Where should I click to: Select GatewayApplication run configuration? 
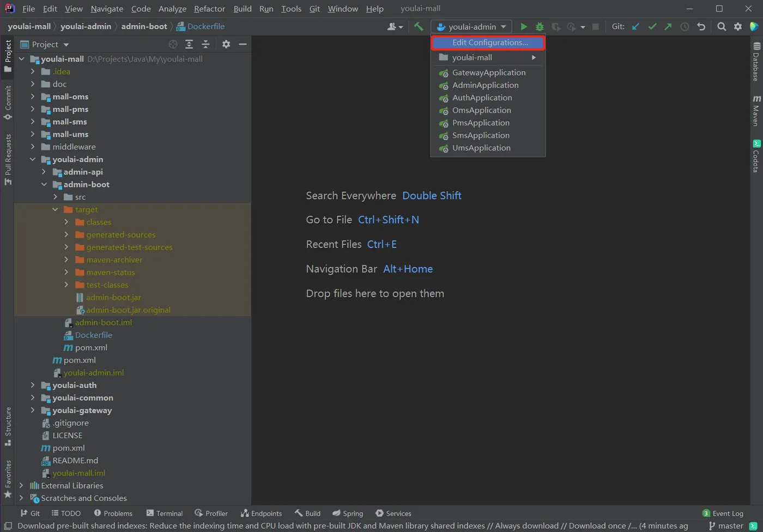point(488,72)
